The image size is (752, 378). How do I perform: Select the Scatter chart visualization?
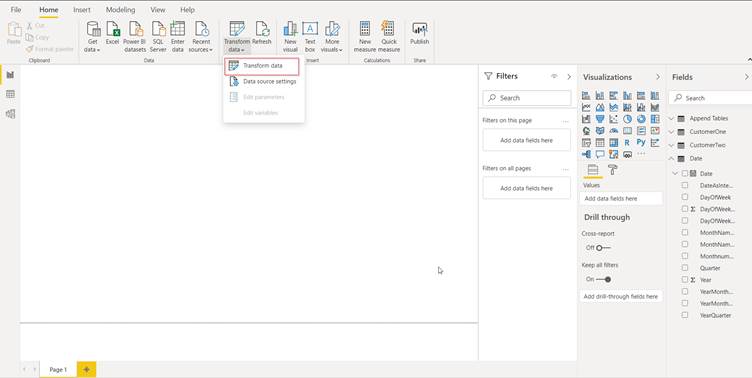[x=613, y=119]
